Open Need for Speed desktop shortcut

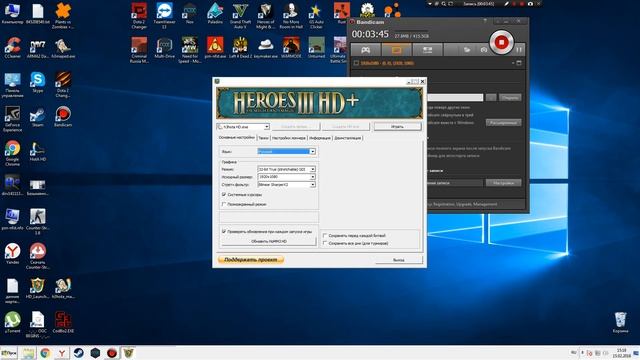point(189,51)
